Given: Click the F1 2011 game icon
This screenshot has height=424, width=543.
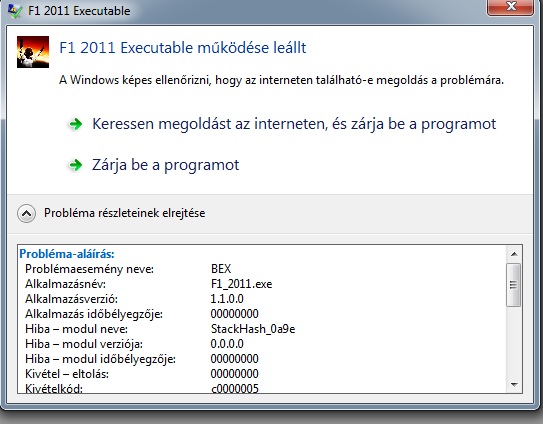Looking at the screenshot, I should click(x=33, y=52).
